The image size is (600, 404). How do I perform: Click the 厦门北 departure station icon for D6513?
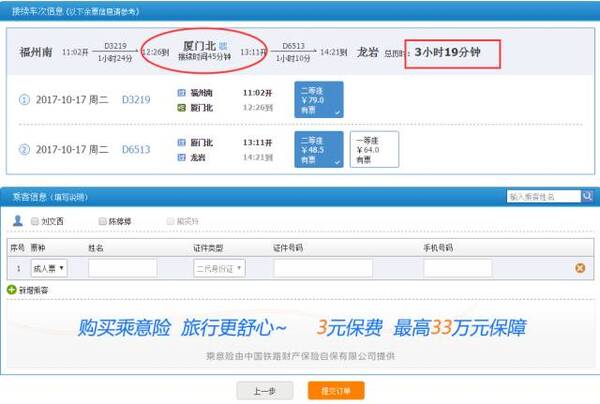tap(182, 142)
